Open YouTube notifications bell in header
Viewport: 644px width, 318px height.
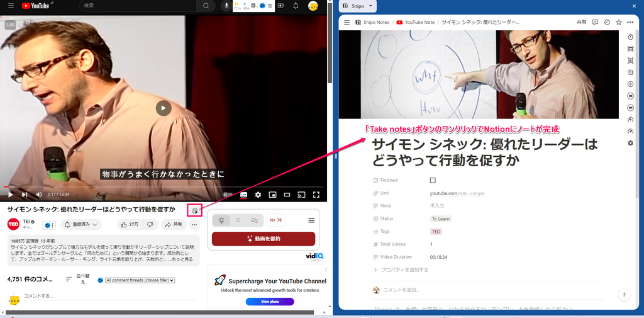click(296, 6)
